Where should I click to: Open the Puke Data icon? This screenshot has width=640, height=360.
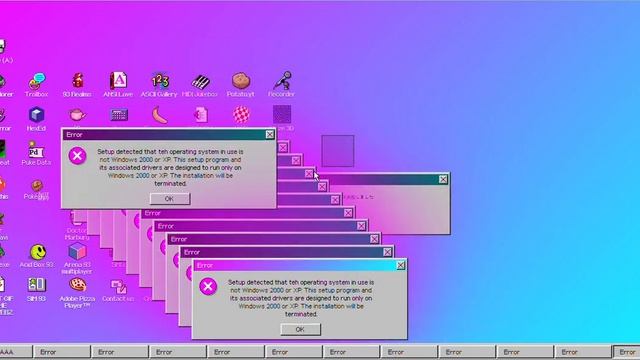click(36, 153)
